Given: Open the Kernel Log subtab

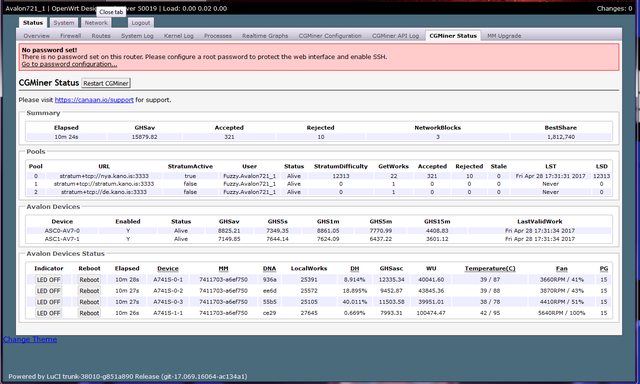Looking at the screenshot, I should pyautogui.click(x=179, y=36).
